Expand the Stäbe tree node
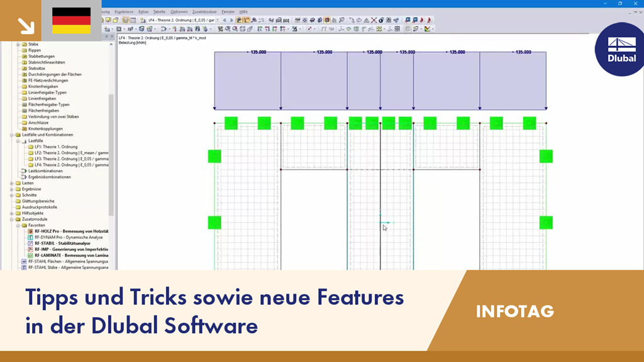 [x=18, y=45]
